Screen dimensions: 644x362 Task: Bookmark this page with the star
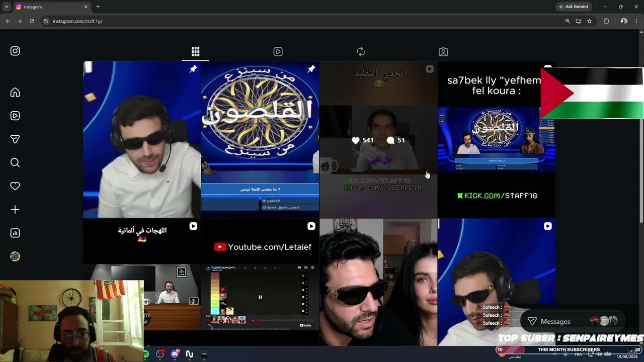coord(589,21)
